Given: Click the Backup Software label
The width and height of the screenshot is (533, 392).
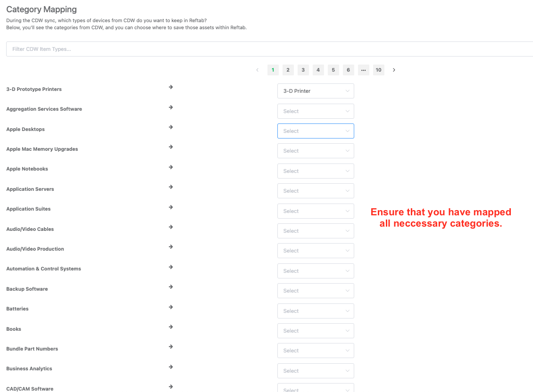Looking at the screenshot, I should pyautogui.click(x=27, y=289).
